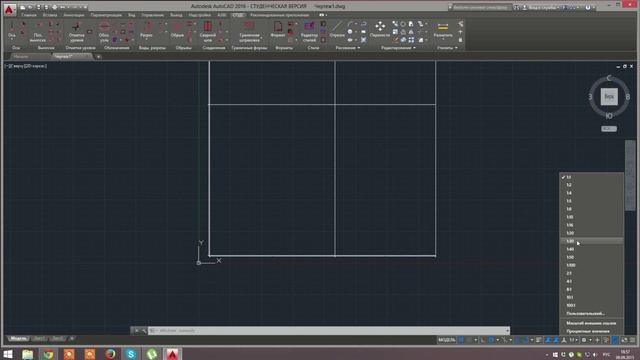Viewport: 640px width, 360px height.
Task: Toggle automatic annotation scale adding
Action: click(556, 340)
